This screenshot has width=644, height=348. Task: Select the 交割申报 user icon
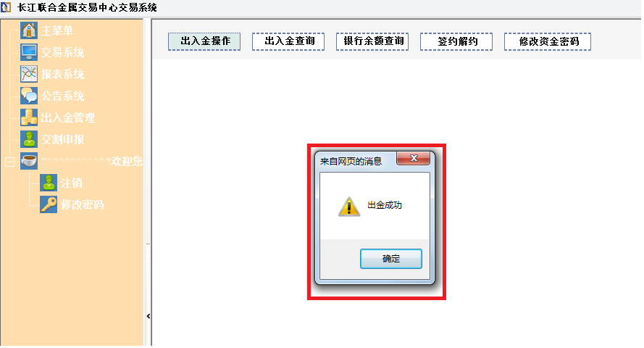(x=29, y=139)
